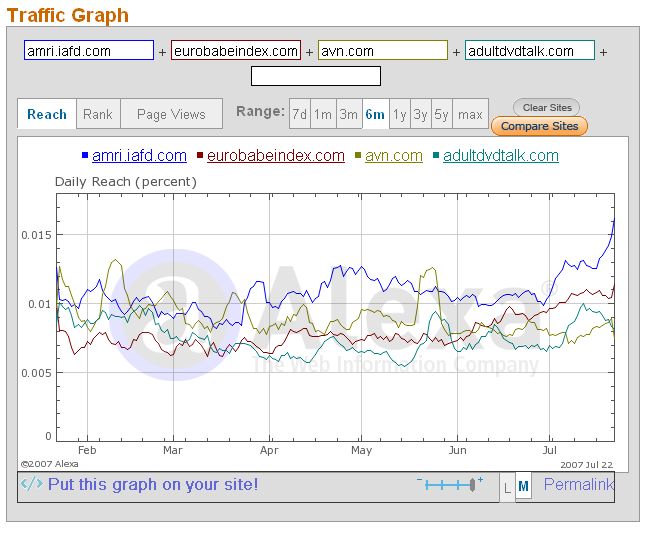Click the 'Jun' x-axis label
652x535 pixels.
tap(457, 451)
